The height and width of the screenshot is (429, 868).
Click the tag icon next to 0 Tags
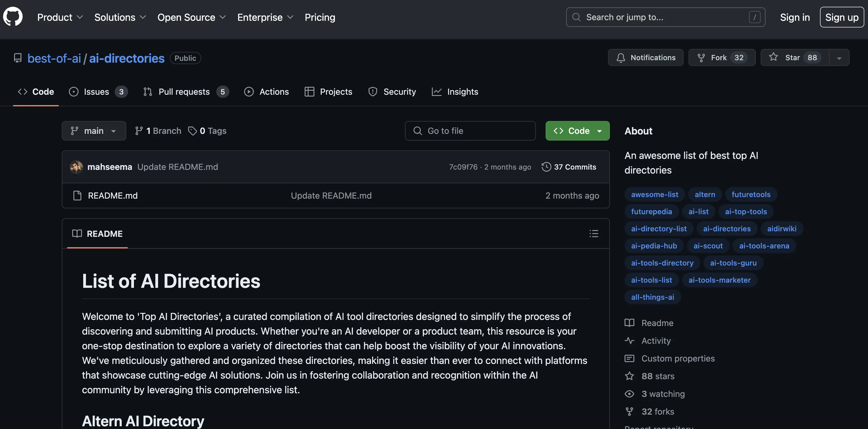[x=192, y=131]
